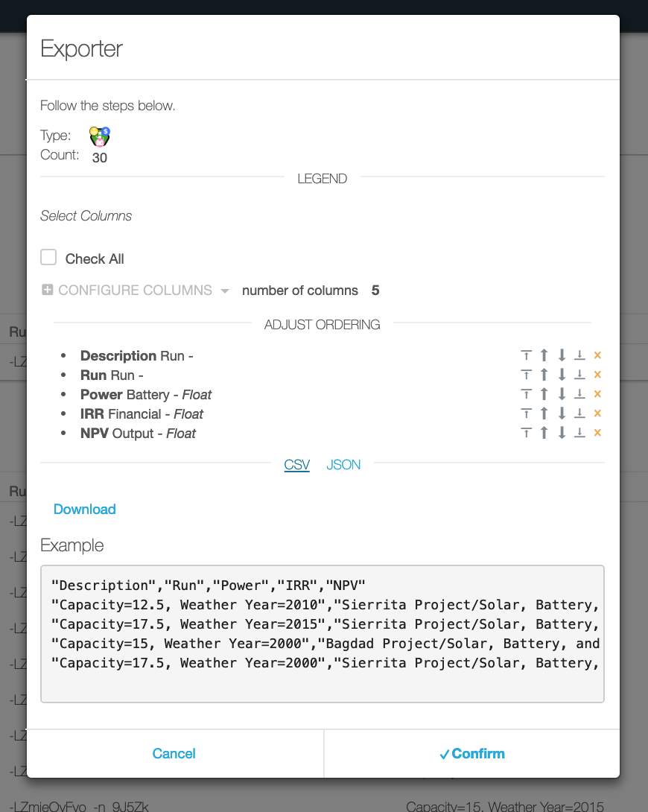Remove Description column with orange X
Viewport: 648px width, 812px height.
tap(597, 355)
